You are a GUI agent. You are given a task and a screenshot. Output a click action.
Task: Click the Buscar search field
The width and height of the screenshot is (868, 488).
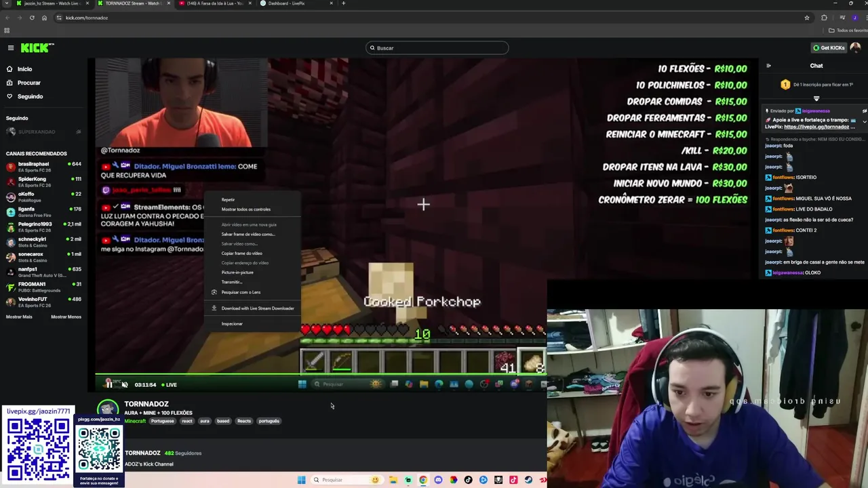coord(437,48)
